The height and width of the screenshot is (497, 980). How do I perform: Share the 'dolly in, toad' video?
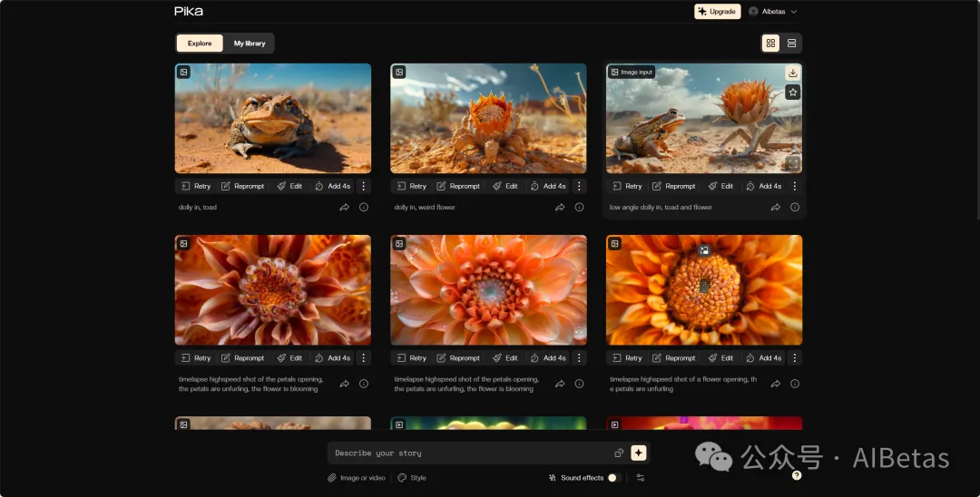[x=344, y=208]
